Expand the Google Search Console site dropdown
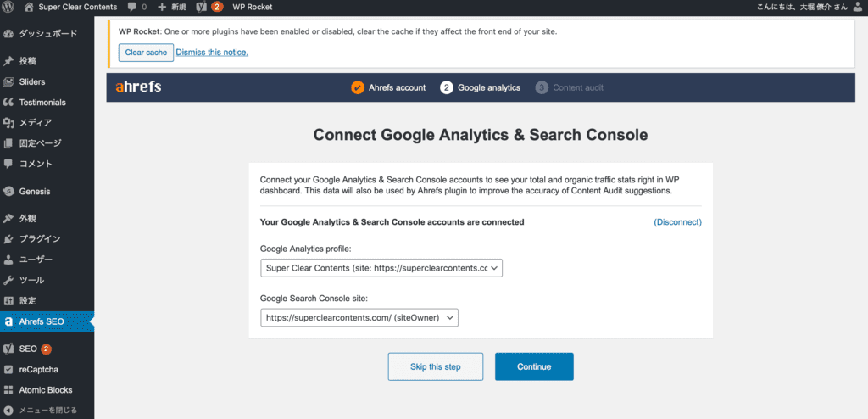The height and width of the screenshot is (419, 868). tap(359, 317)
